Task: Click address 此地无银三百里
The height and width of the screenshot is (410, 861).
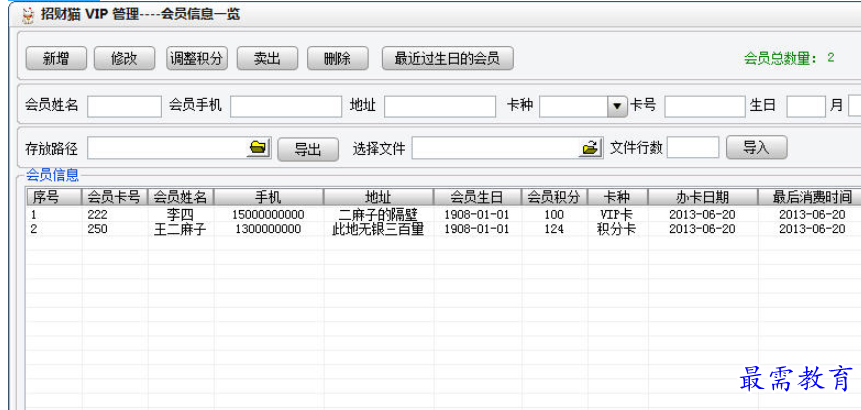Action: tap(378, 229)
